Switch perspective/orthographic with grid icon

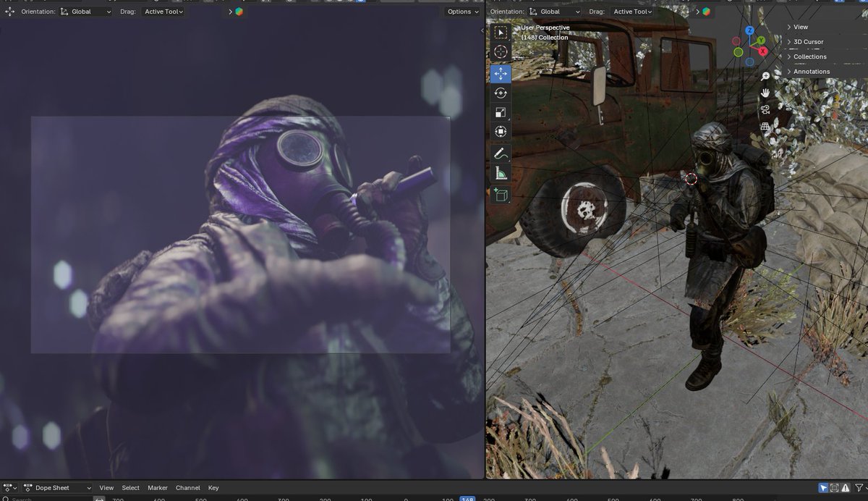pyautogui.click(x=765, y=126)
